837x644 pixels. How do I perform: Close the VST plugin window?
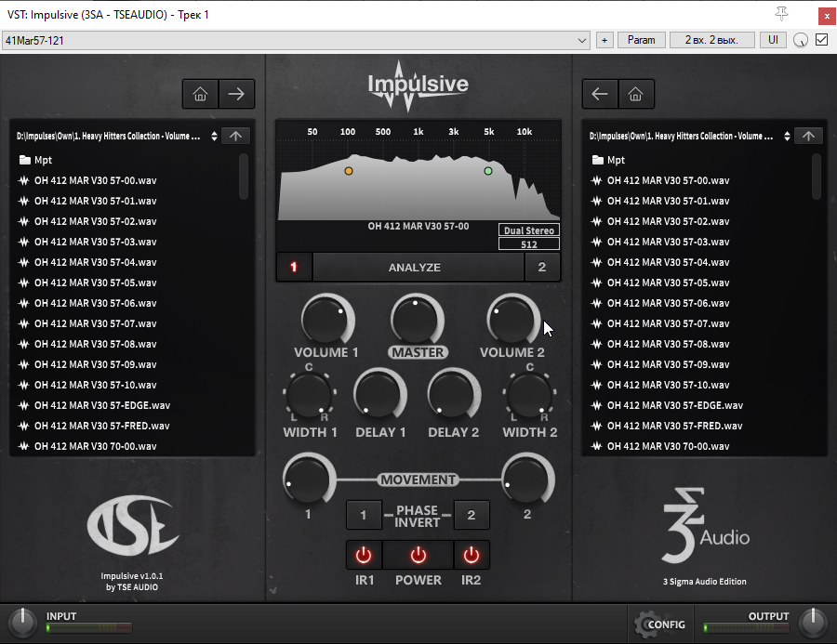(827, 16)
